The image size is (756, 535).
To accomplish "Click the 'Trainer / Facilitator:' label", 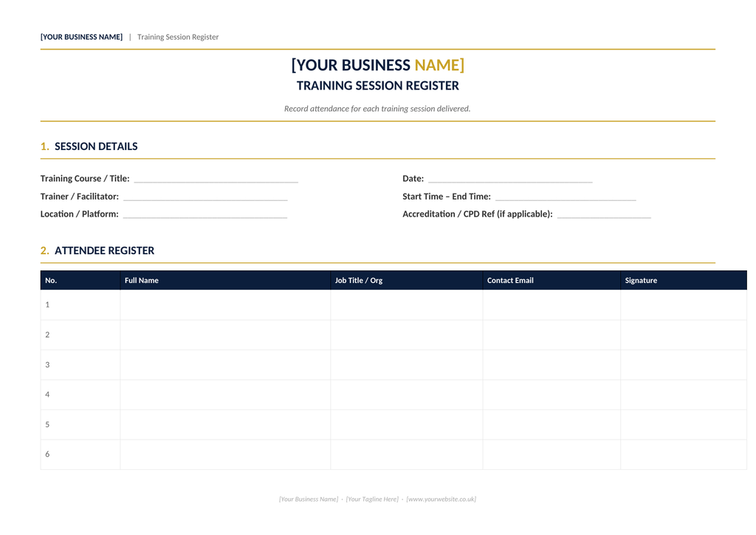I will tap(80, 197).
